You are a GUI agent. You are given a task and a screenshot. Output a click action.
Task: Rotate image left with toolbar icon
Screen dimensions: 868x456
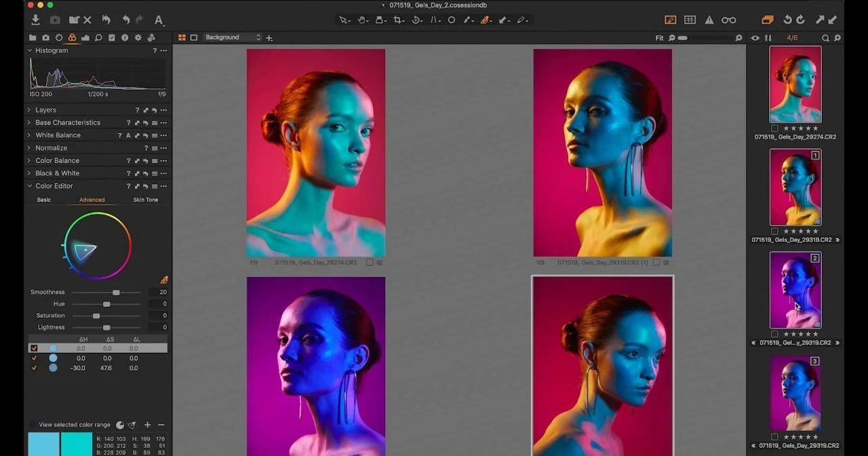[x=788, y=20]
